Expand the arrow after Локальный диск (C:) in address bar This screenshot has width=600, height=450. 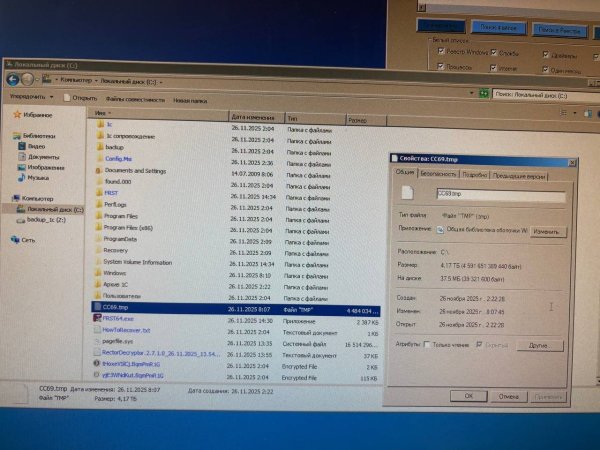coord(161,82)
